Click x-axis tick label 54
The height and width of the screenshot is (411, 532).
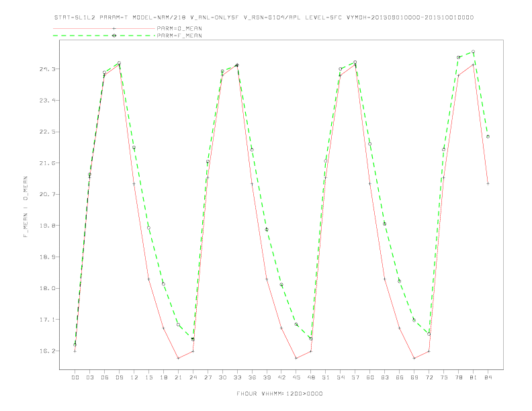point(341,377)
